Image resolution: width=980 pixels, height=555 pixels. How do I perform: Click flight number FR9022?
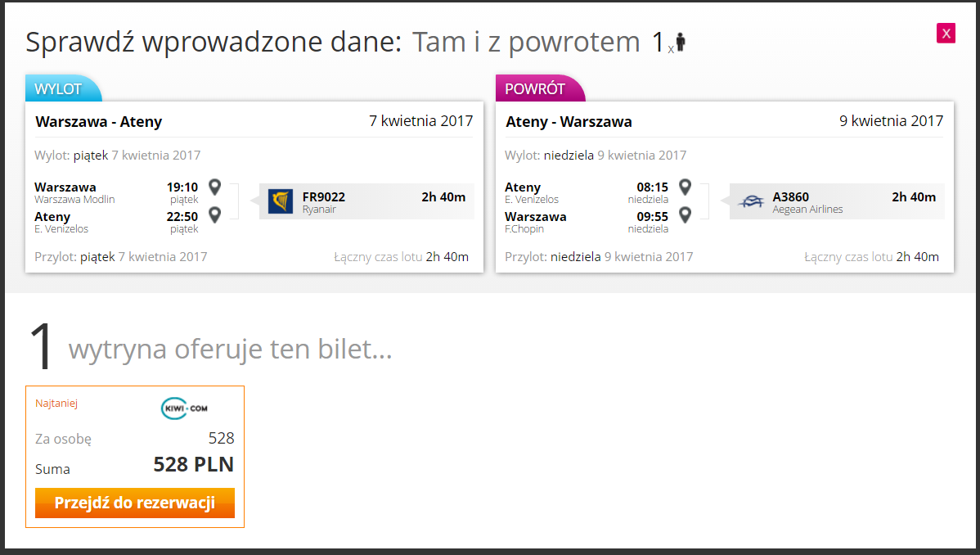[324, 196]
